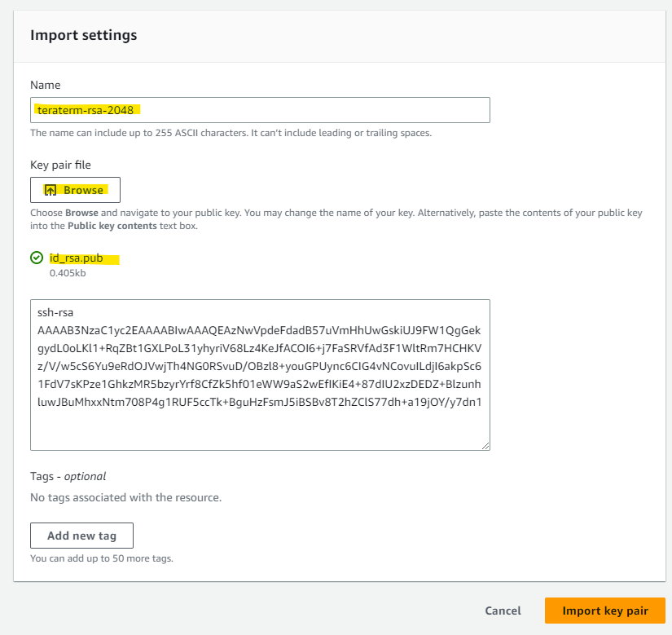Viewport: 672px width, 635px height.
Task: Click the Browse folder upload icon
Action: tap(49, 189)
